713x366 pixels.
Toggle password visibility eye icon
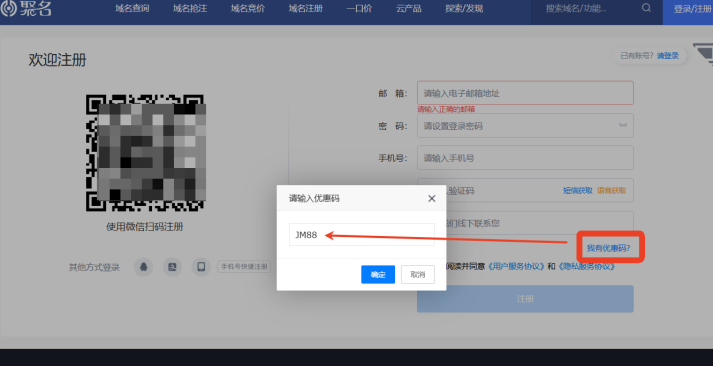pos(623,125)
